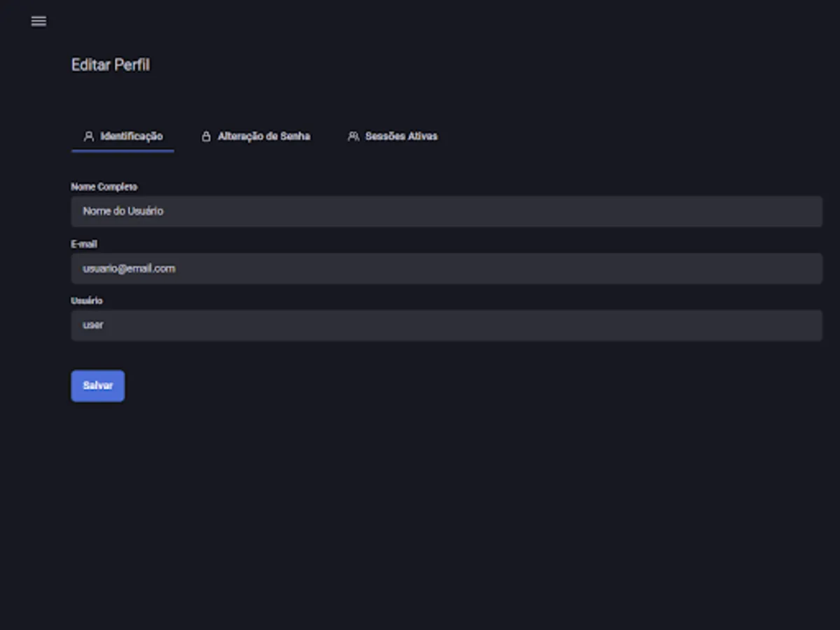Select the users icon on the Sessões Ativas tab
840x630 pixels.
[x=353, y=136]
